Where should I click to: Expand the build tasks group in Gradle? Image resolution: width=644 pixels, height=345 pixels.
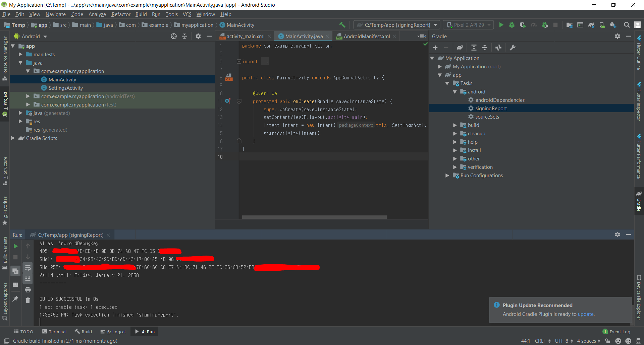tap(455, 125)
